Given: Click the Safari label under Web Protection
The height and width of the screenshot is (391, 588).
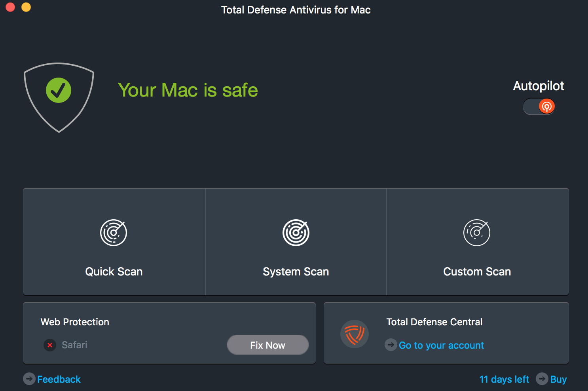Looking at the screenshot, I should [x=74, y=345].
